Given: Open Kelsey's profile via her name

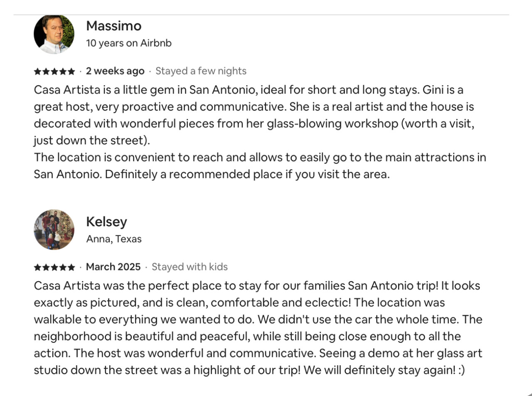Looking at the screenshot, I should (106, 222).
